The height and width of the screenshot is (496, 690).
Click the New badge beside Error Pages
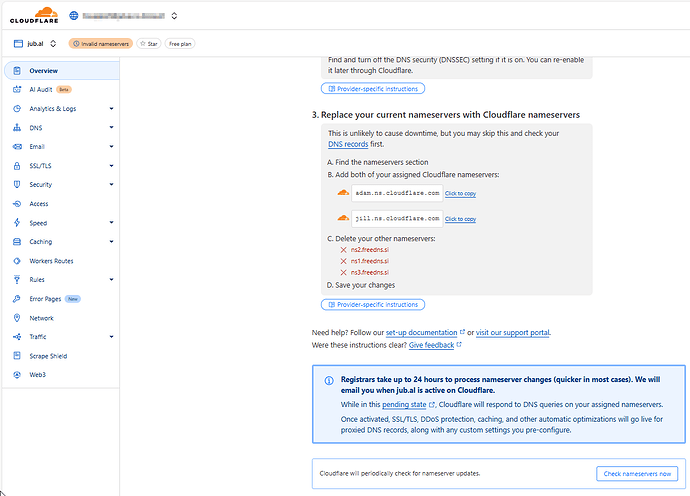click(x=73, y=299)
